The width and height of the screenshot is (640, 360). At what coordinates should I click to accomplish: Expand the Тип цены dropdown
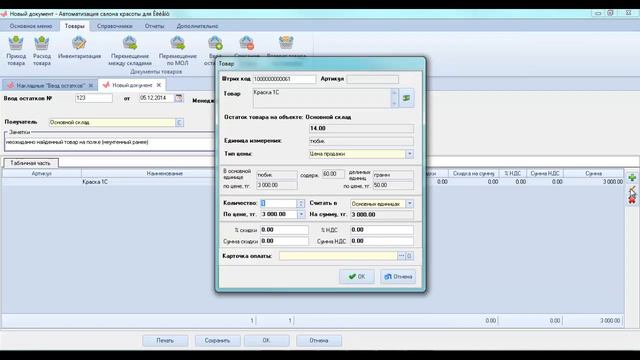click(x=409, y=154)
